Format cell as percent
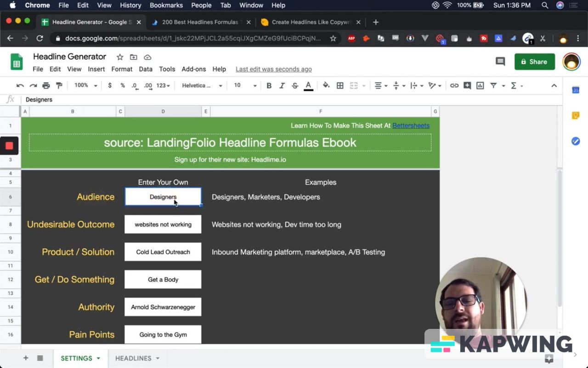The image size is (588, 368). 123,86
